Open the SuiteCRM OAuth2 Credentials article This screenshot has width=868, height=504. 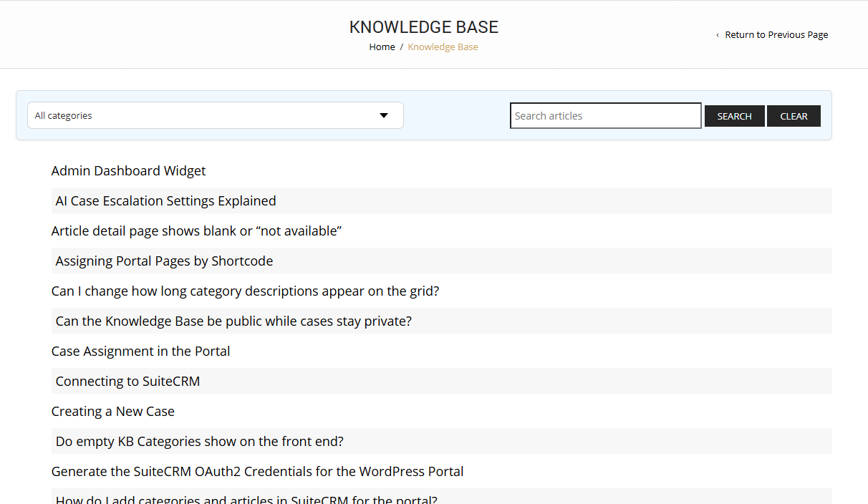click(x=257, y=471)
